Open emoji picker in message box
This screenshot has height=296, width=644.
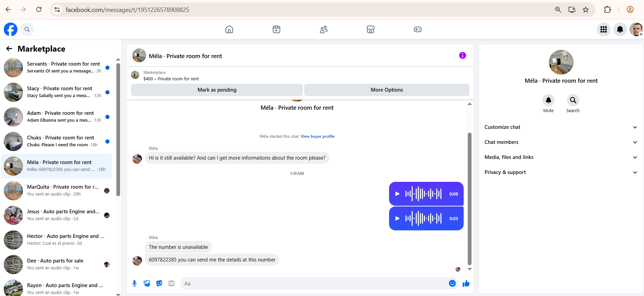point(452,283)
